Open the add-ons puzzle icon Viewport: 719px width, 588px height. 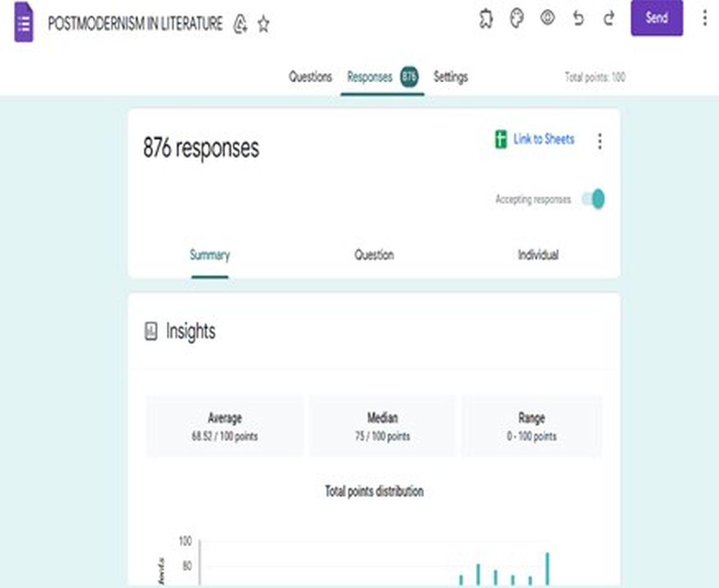point(487,19)
